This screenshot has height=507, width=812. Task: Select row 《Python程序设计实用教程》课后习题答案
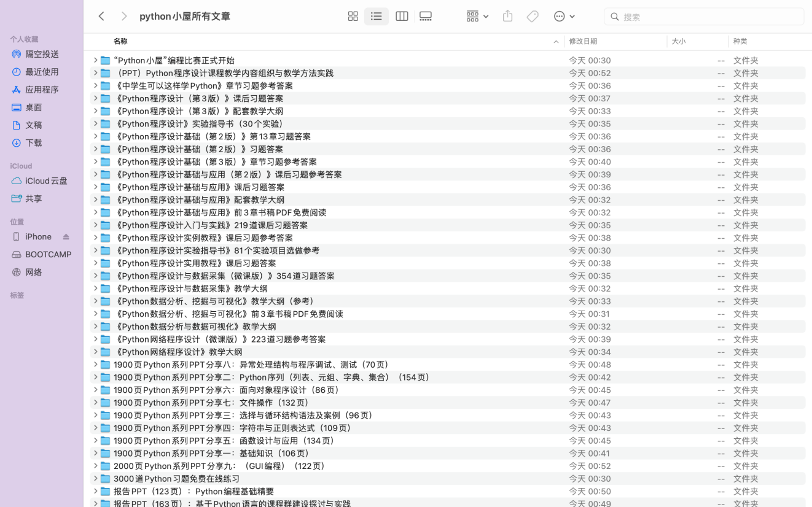point(448,263)
